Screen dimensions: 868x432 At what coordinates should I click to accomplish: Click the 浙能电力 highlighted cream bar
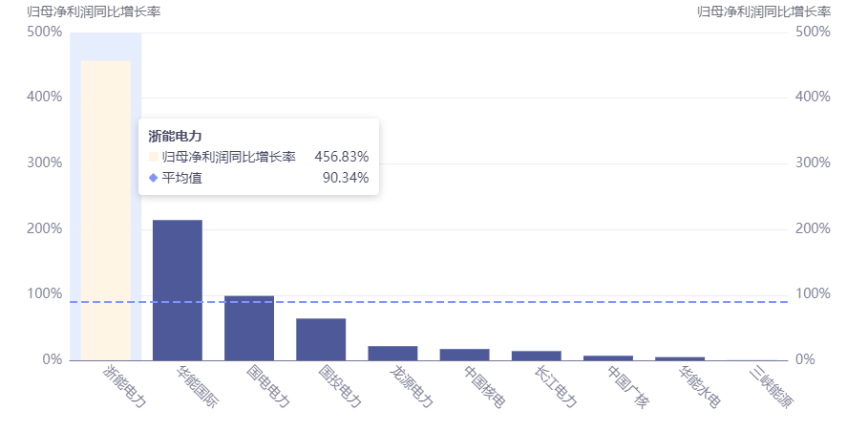(106, 210)
